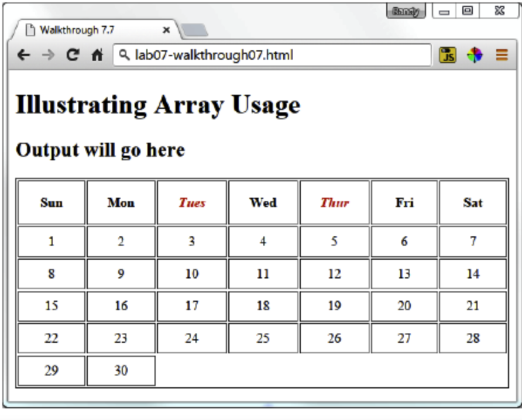Image resolution: width=522 pixels, height=420 pixels.
Task: Select calendar day 2
Action: pos(121,241)
